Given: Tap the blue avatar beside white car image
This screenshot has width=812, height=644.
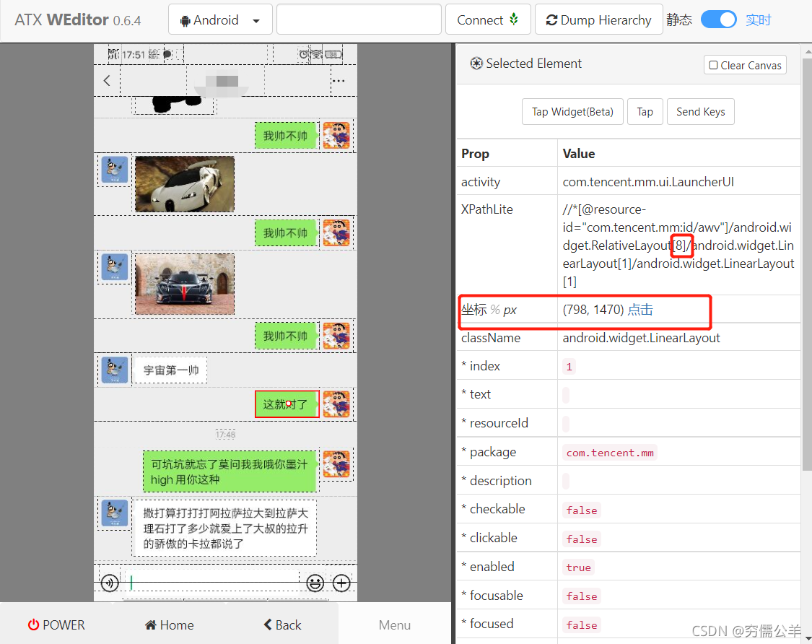Looking at the screenshot, I should click(115, 170).
